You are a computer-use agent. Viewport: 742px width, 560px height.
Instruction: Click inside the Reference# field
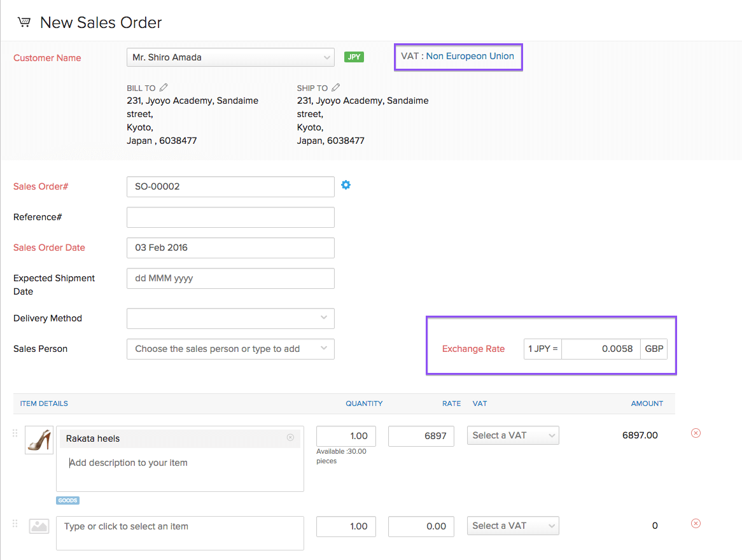pyautogui.click(x=230, y=217)
